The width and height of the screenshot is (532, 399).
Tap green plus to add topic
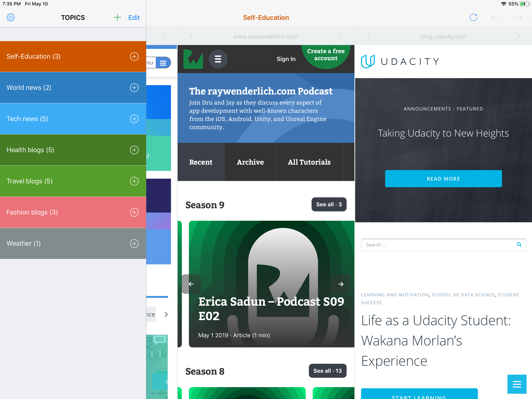click(117, 17)
